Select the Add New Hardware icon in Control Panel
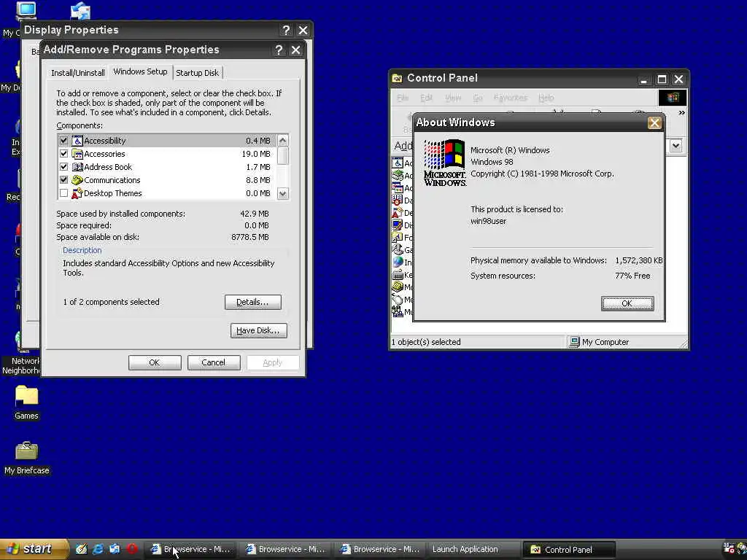The image size is (747, 560). pos(398,175)
